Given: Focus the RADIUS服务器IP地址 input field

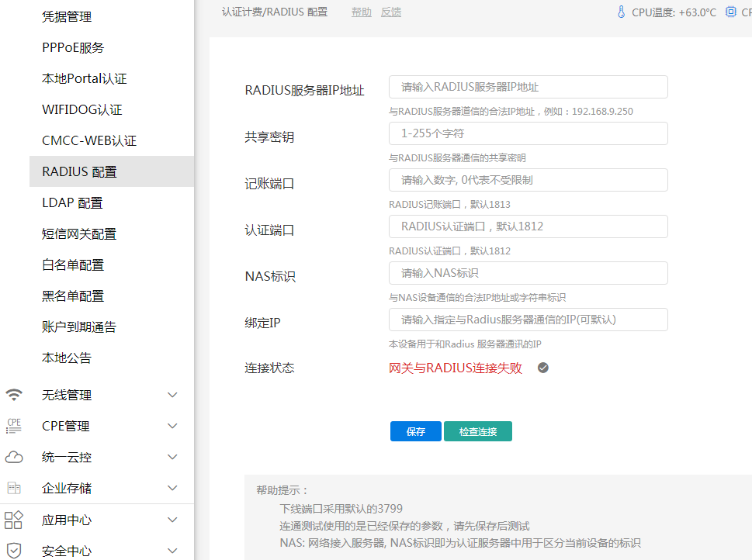Looking at the screenshot, I should [528, 87].
